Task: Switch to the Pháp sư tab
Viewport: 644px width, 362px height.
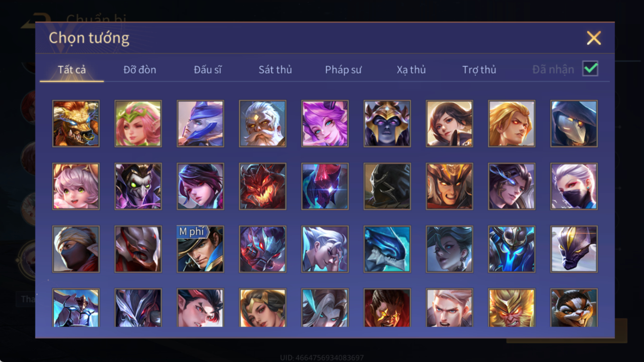Action: pos(343,70)
